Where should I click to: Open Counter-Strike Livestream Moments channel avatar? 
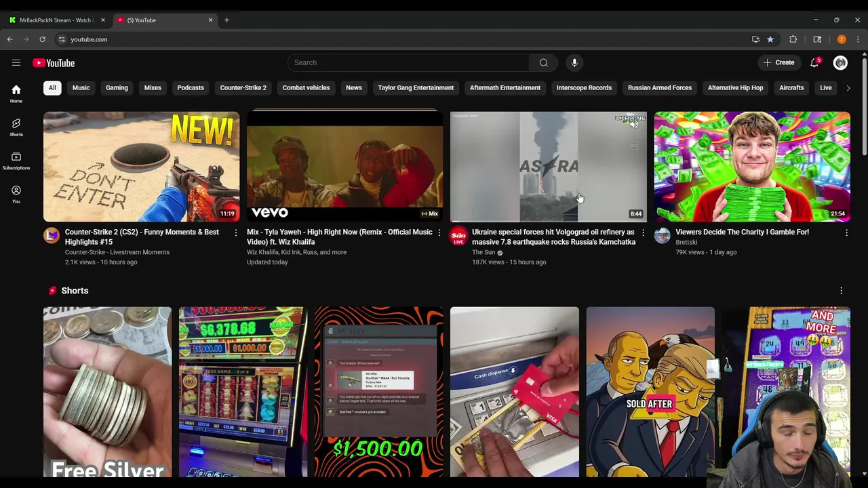click(52, 235)
